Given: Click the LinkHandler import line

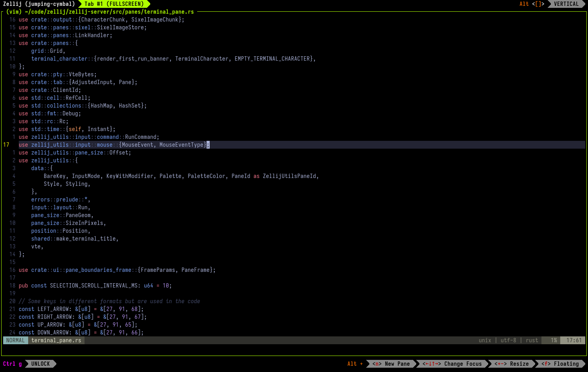Looking at the screenshot, I should pyautogui.click(x=66, y=35).
